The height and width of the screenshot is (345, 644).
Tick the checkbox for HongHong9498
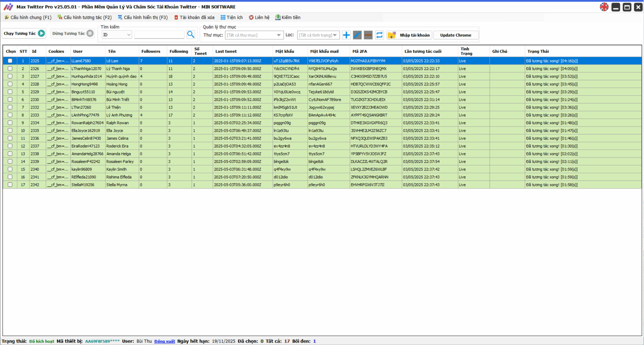point(10,84)
